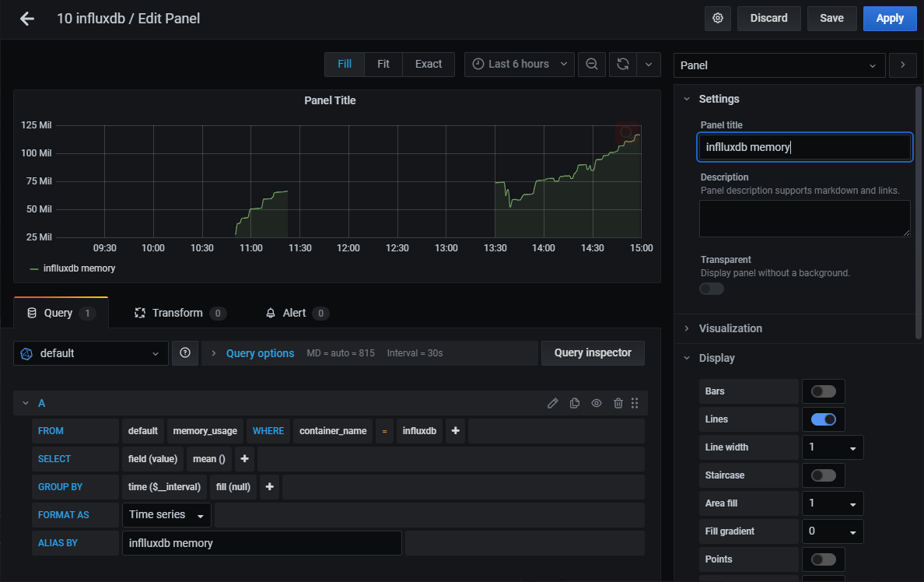Disable the Lines switch
This screenshot has width=924, height=582.
(823, 419)
